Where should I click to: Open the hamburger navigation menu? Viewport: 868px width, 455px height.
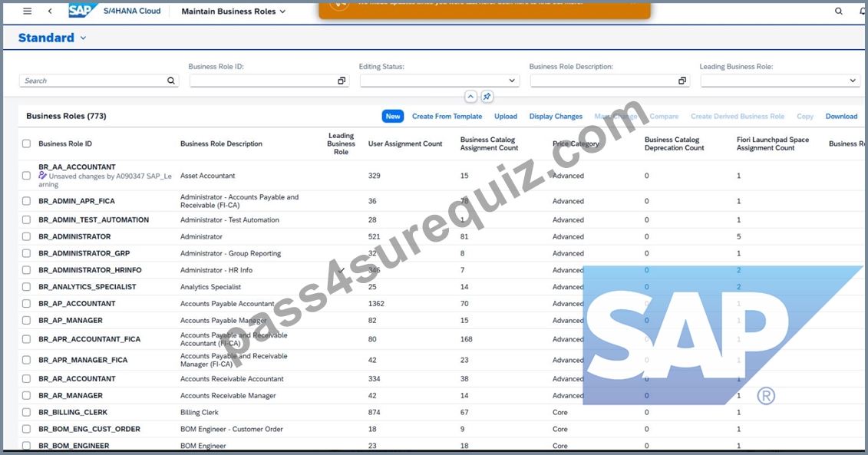27,11
